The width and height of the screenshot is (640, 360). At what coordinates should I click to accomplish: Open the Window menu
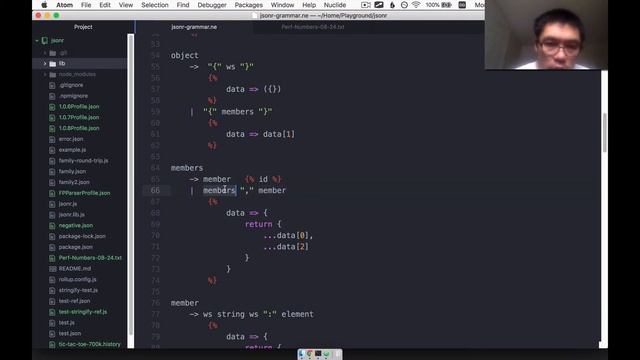click(x=282, y=5)
